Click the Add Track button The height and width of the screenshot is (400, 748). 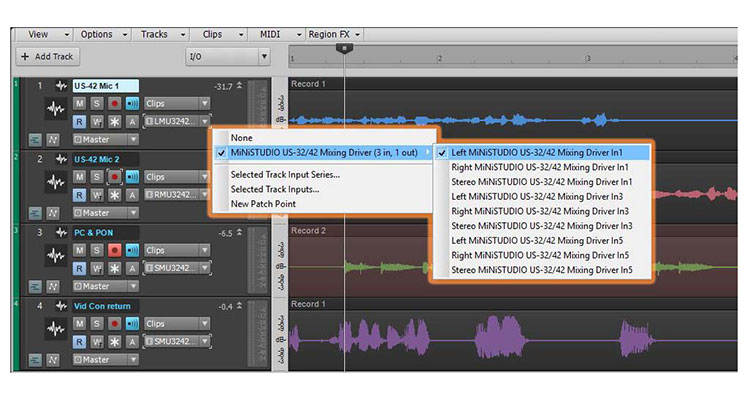coord(48,56)
